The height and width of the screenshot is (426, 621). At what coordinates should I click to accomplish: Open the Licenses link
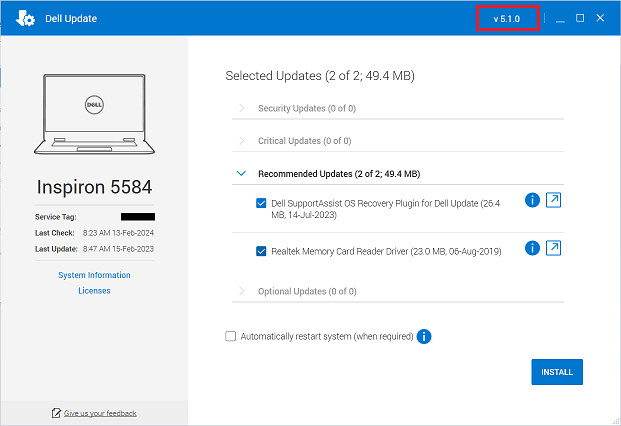pos(94,291)
